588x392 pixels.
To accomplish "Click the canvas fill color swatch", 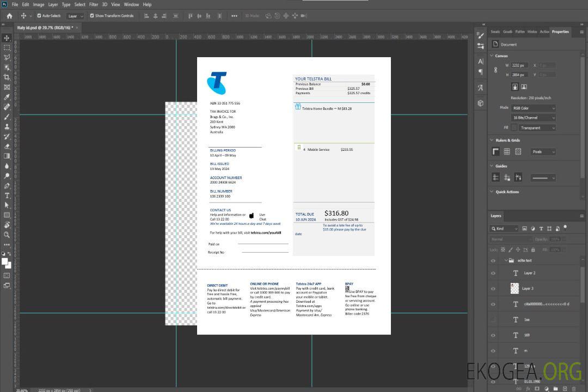I will tap(513, 128).
